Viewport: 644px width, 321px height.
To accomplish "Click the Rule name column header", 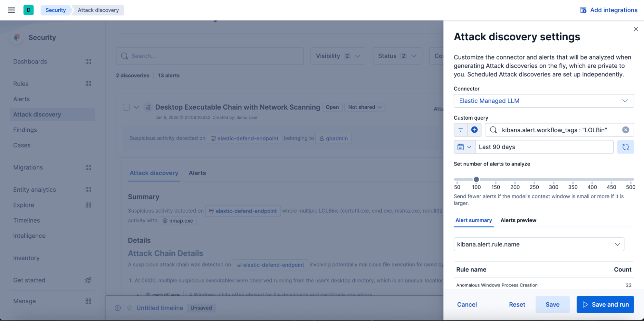I will [471, 269].
